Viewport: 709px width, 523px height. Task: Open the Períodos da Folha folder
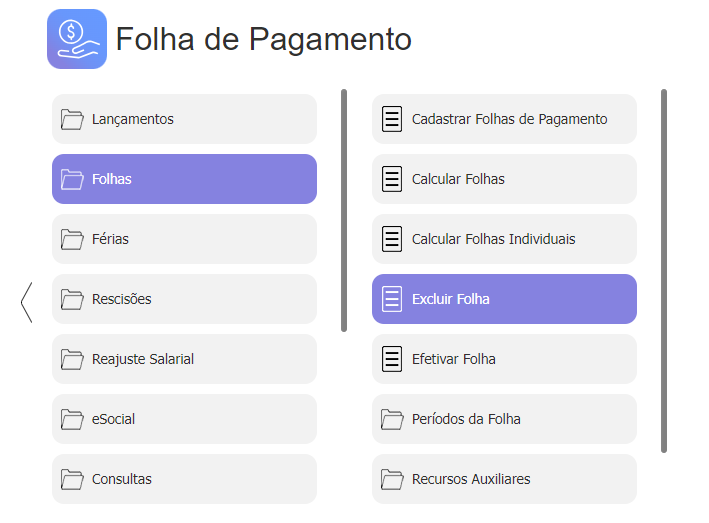tap(504, 419)
